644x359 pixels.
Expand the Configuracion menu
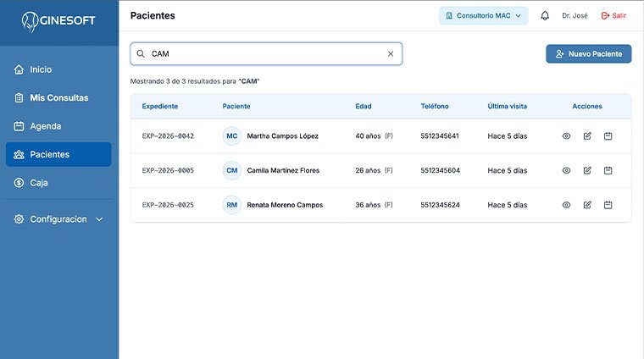(58, 219)
